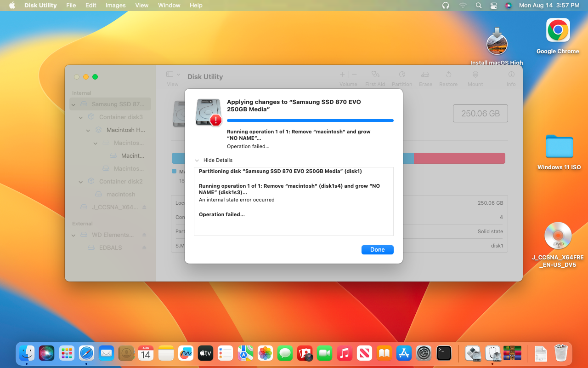The height and width of the screenshot is (368, 588).
Task: Collapse the WD Elements... chevron
Action: (73, 235)
